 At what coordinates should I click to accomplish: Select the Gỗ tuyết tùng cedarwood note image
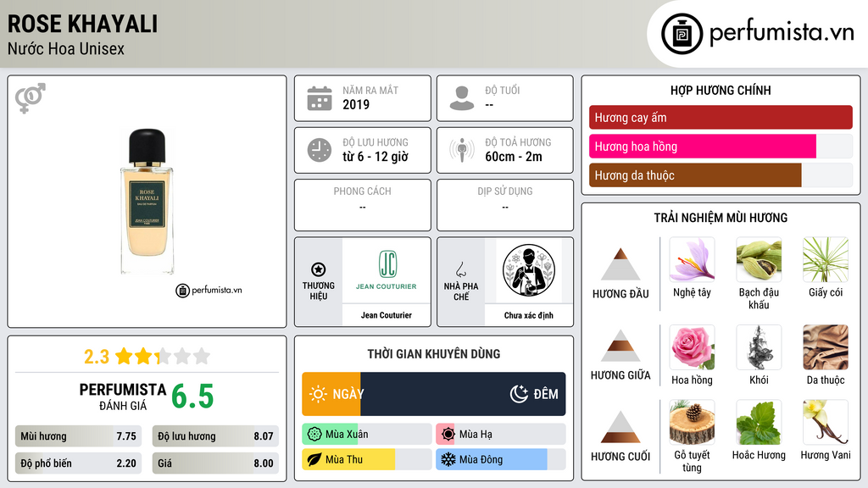click(x=692, y=423)
